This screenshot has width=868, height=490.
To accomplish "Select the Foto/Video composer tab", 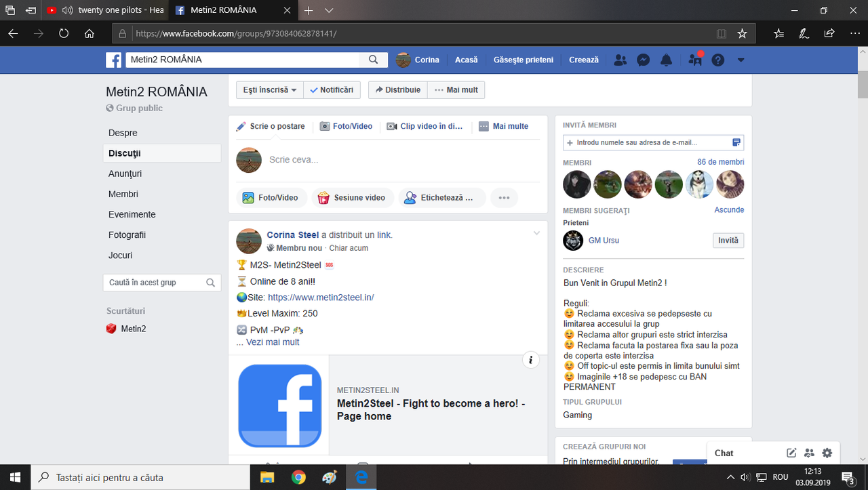I will (x=346, y=126).
